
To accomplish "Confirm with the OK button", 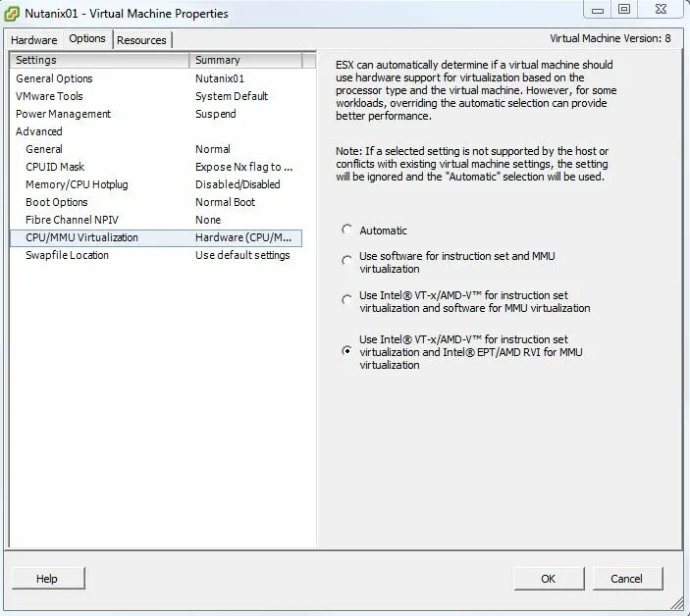I will coord(549,579).
